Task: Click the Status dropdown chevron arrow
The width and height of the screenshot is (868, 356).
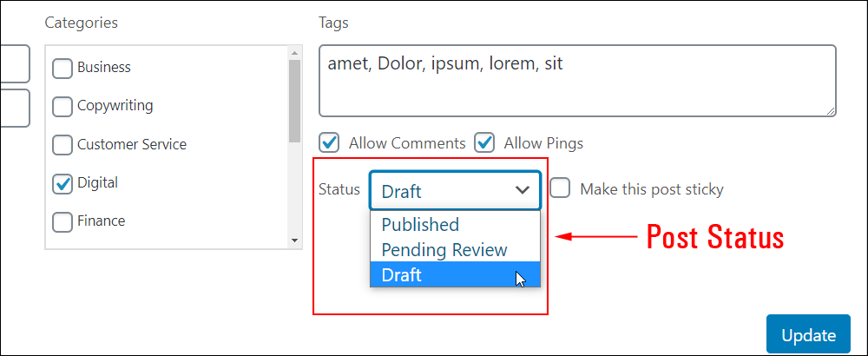Action: point(522,190)
